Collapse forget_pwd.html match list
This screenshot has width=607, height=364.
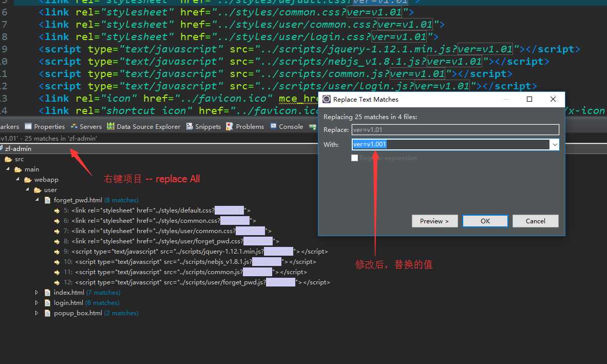[37, 200]
